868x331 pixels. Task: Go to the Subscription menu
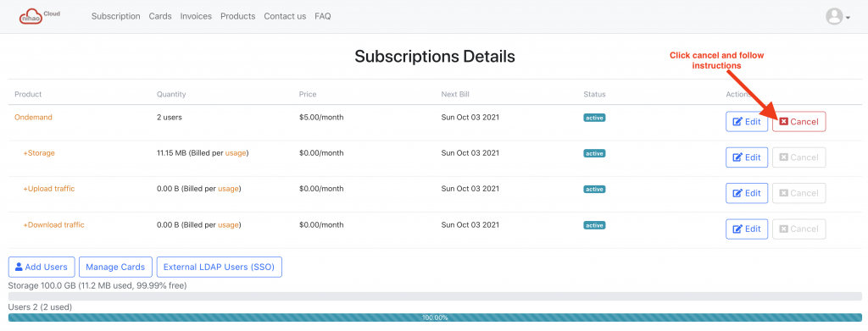115,17
